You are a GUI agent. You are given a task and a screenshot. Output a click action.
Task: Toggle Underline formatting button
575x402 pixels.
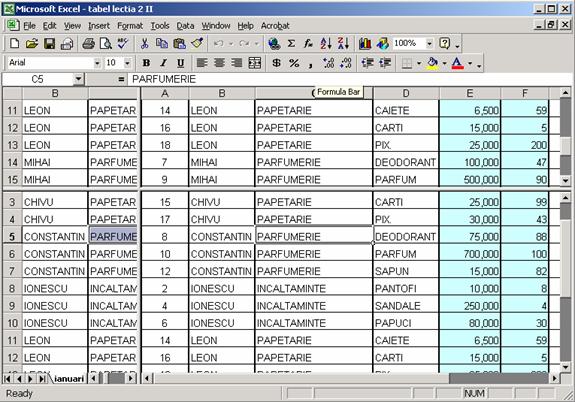coord(180,63)
